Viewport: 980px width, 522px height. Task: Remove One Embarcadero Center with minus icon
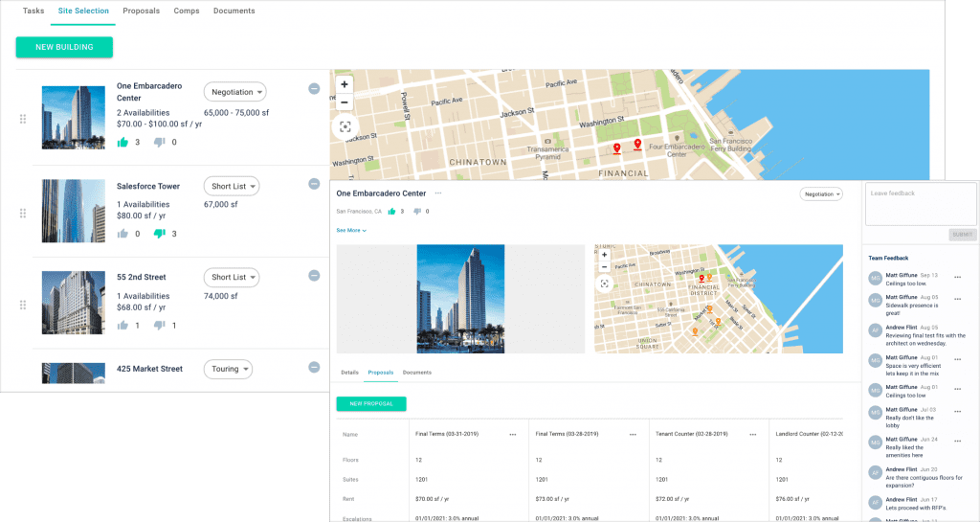point(314,89)
